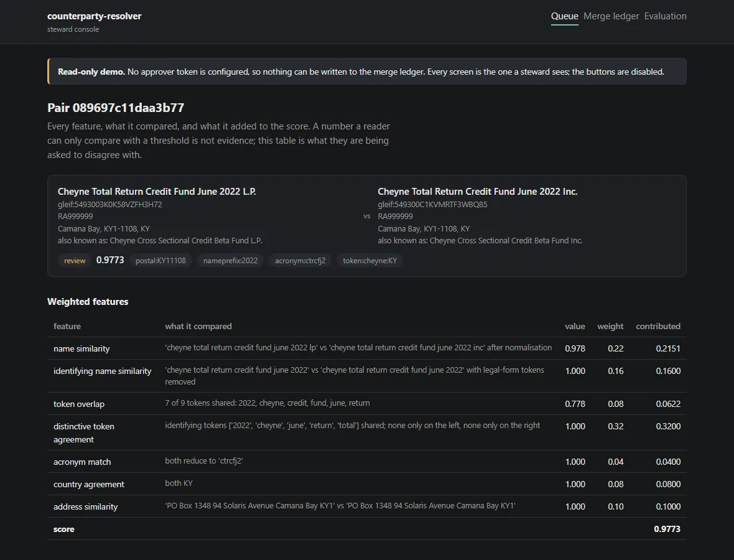Click the entity name ending in L.P.
The image size is (734, 560).
tap(157, 192)
